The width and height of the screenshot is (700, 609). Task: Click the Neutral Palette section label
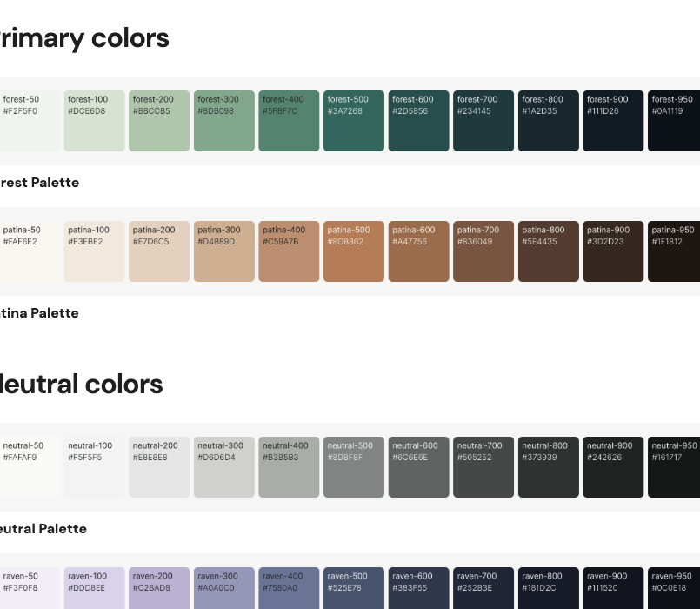43,529
